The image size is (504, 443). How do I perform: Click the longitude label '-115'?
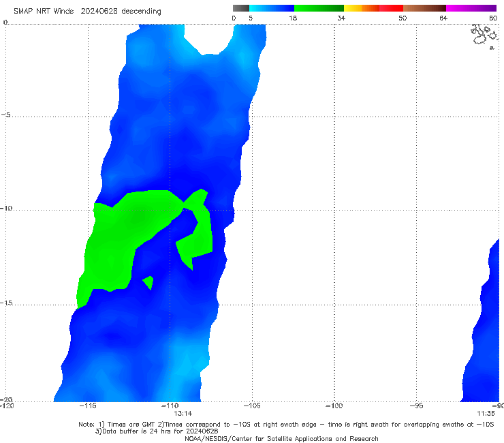tap(88, 406)
